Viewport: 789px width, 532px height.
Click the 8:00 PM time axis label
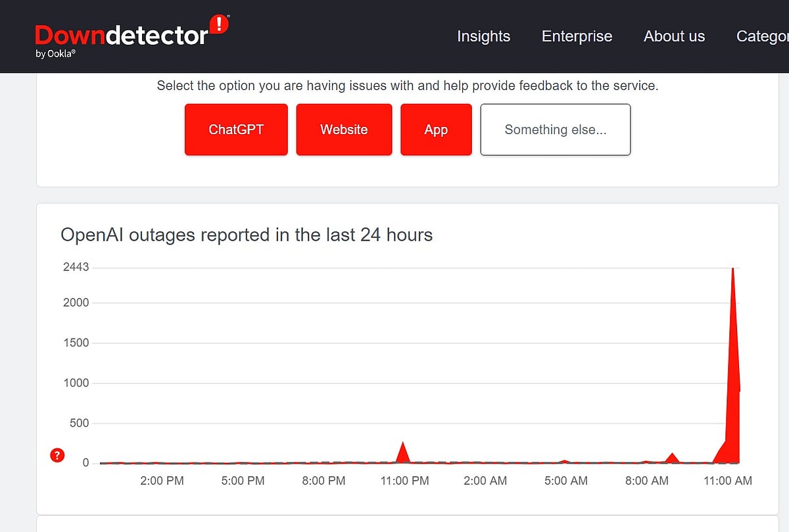click(323, 481)
